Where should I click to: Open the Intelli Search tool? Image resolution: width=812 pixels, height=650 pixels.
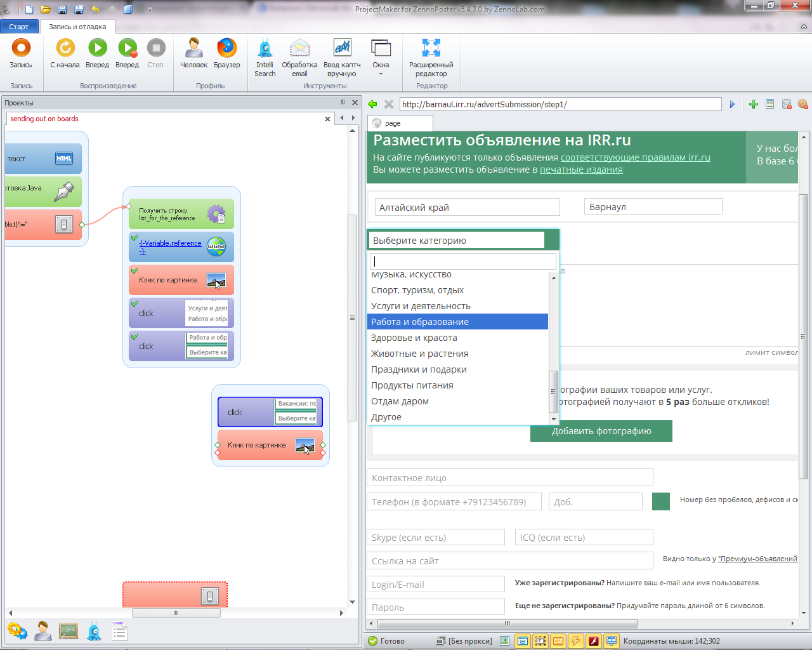265,56
